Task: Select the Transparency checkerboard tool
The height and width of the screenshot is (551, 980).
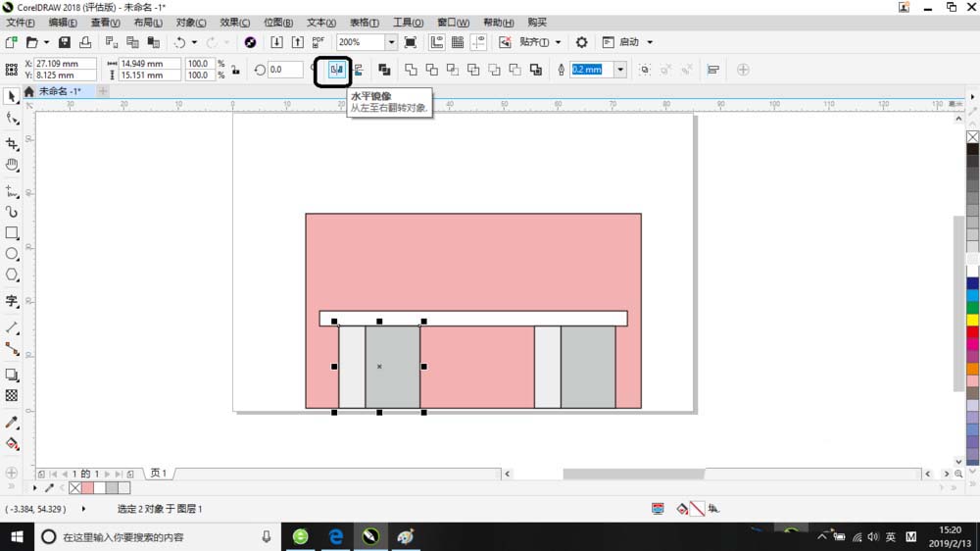Action: pos(12,395)
